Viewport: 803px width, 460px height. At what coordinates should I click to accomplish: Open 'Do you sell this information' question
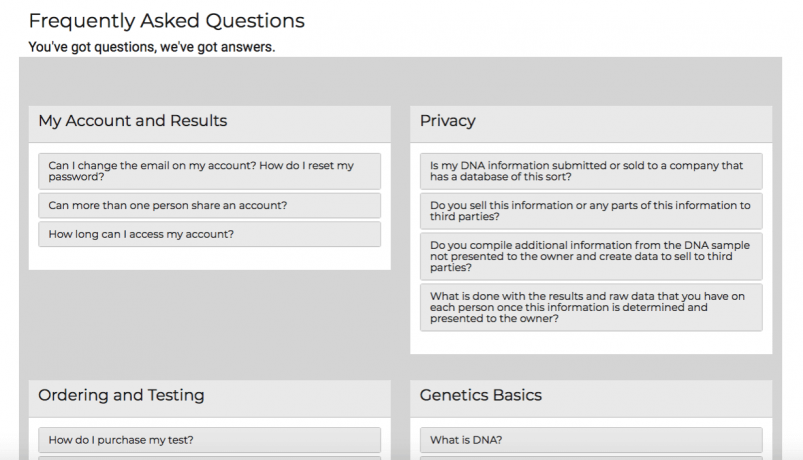point(590,211)
